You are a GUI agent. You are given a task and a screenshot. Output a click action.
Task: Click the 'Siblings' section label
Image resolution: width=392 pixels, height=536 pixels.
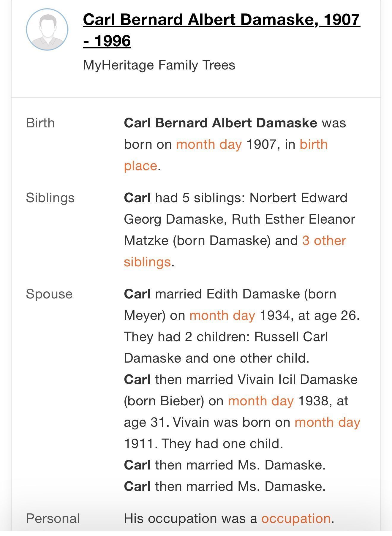(50, 198)
